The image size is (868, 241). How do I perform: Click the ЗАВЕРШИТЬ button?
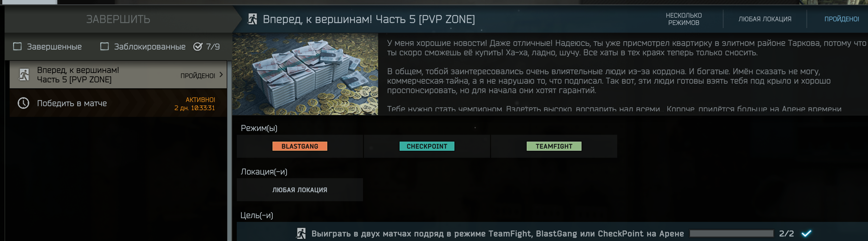click(x=118, y=19)
